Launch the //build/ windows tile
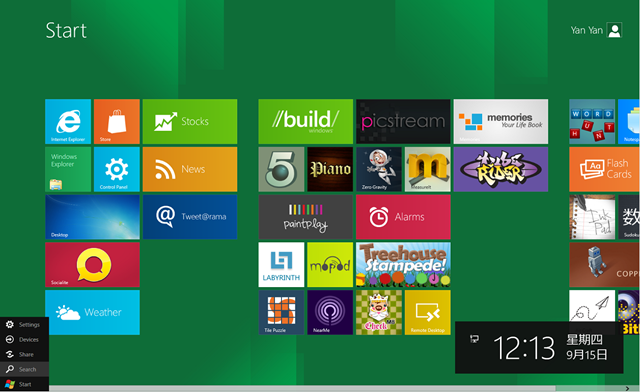640x392 pixels. point(306,121)
